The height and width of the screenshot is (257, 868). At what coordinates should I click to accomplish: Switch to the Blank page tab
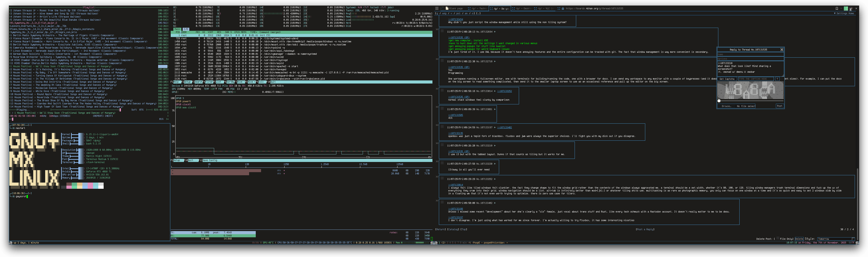pos(455,8)
